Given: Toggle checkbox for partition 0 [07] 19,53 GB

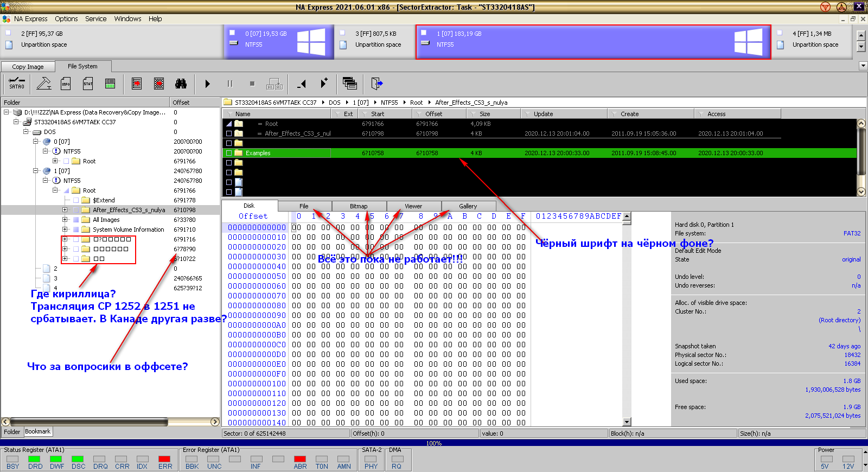Looking at the screenshot, I should [x=232, y=33].
